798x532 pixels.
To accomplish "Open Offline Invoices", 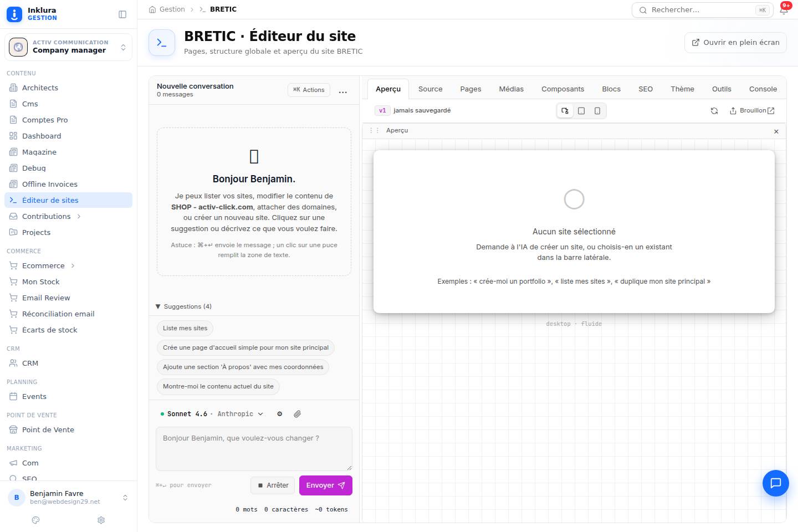I will pos(68,184).
